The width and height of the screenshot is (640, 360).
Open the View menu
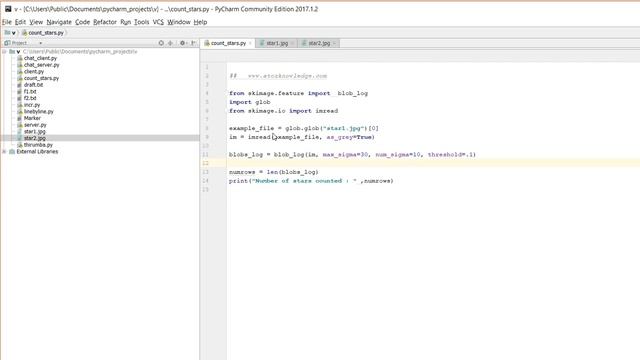click(x=36, y=22)
